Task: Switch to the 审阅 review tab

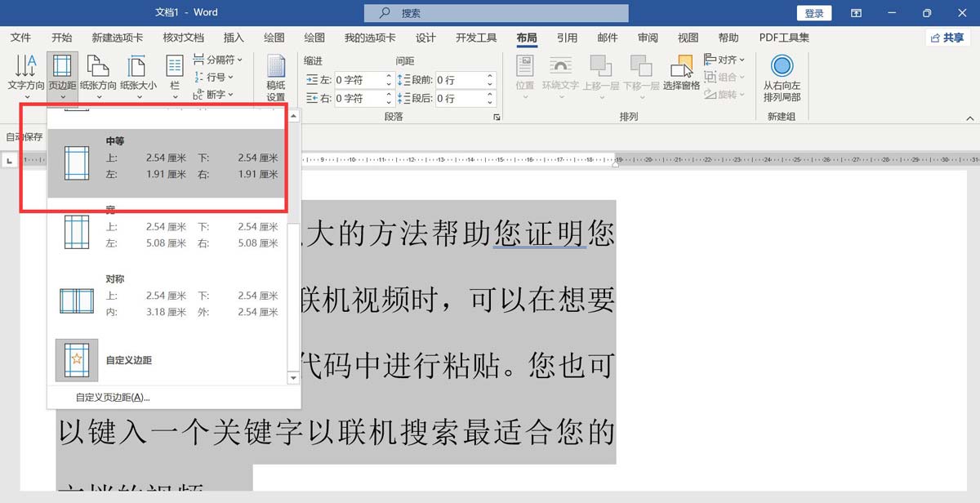Action: (x=648, y=38)
